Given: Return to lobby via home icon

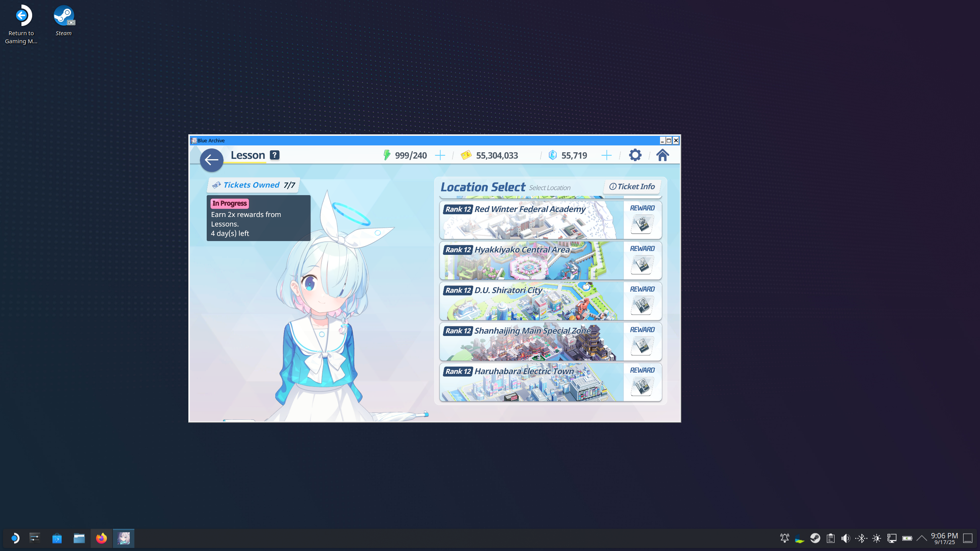Looking at the screenshot, I should tap(663, 155).
